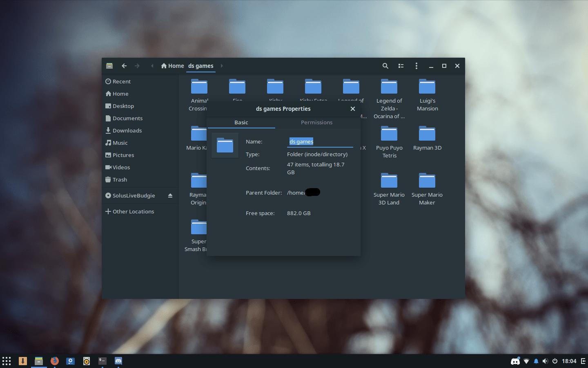Select the Home breadcrumb in the path bar
The height and width of the screenshot is (368, 588).
[172, 66]
